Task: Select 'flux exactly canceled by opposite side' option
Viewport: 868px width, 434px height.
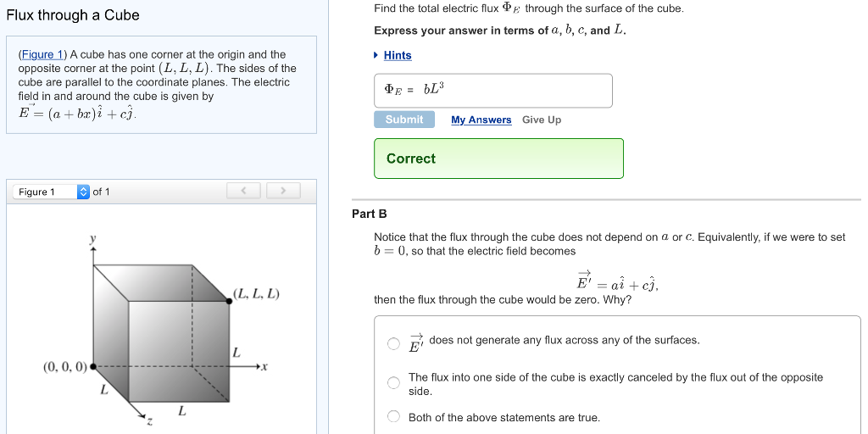Action: [394, 383]
